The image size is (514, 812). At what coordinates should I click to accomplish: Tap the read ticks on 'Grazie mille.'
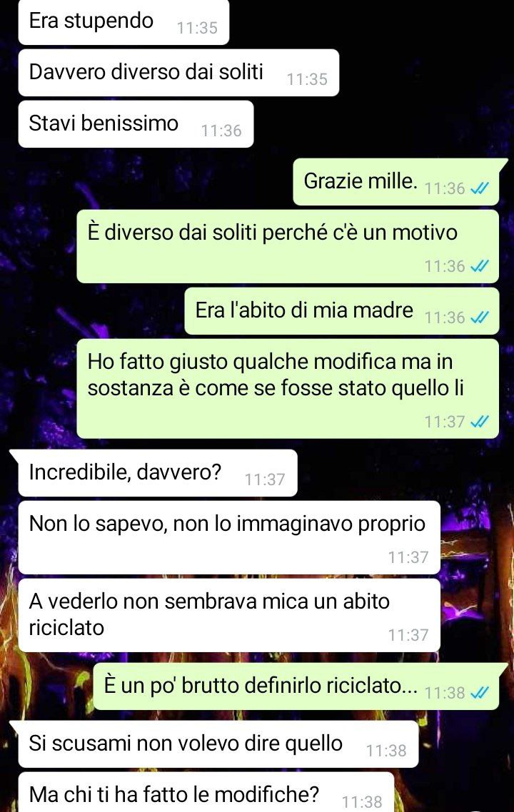click(479, 188)
